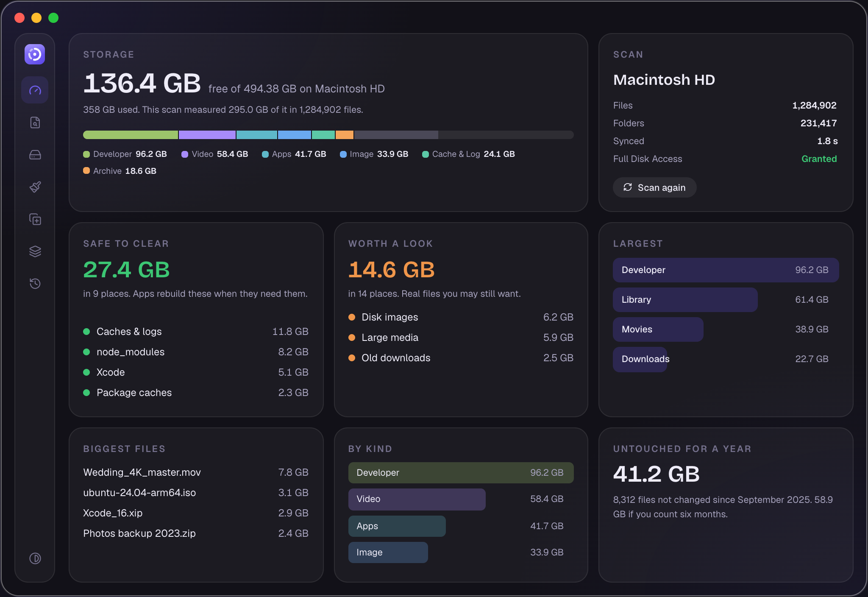Click the purple app logo icon

coord(35,54)
